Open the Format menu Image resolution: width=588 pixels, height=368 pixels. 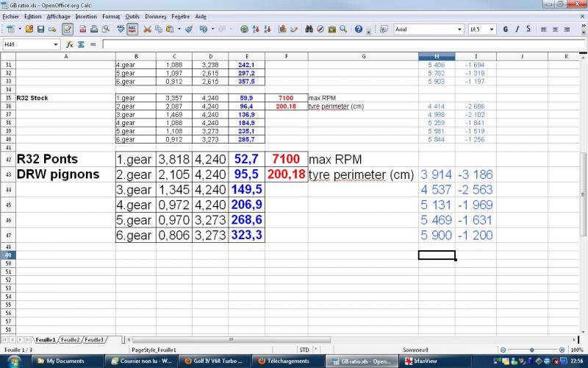pos(111,16)
